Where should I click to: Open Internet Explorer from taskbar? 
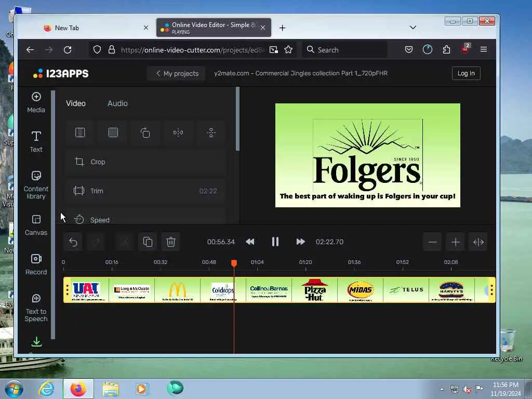46,389
